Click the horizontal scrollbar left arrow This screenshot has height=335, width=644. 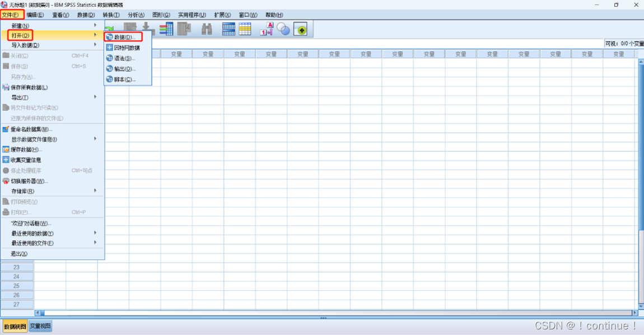point(38,313)
